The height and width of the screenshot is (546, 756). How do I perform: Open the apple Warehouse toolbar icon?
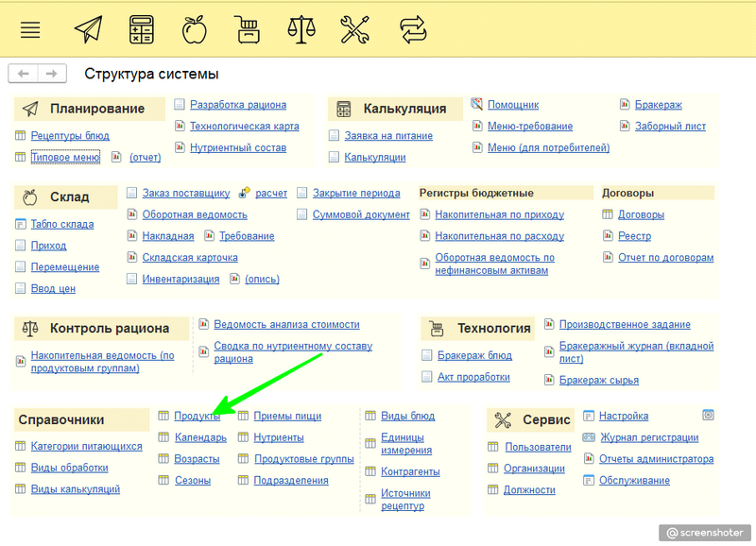point(195,29)
